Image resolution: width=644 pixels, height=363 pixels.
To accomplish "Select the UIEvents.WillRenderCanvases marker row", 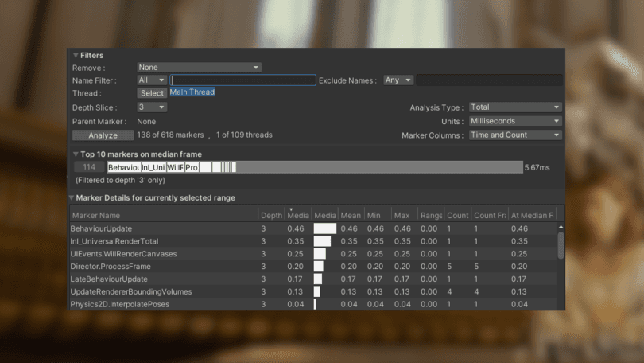I will pyautogui.click(x=313, y=254).
